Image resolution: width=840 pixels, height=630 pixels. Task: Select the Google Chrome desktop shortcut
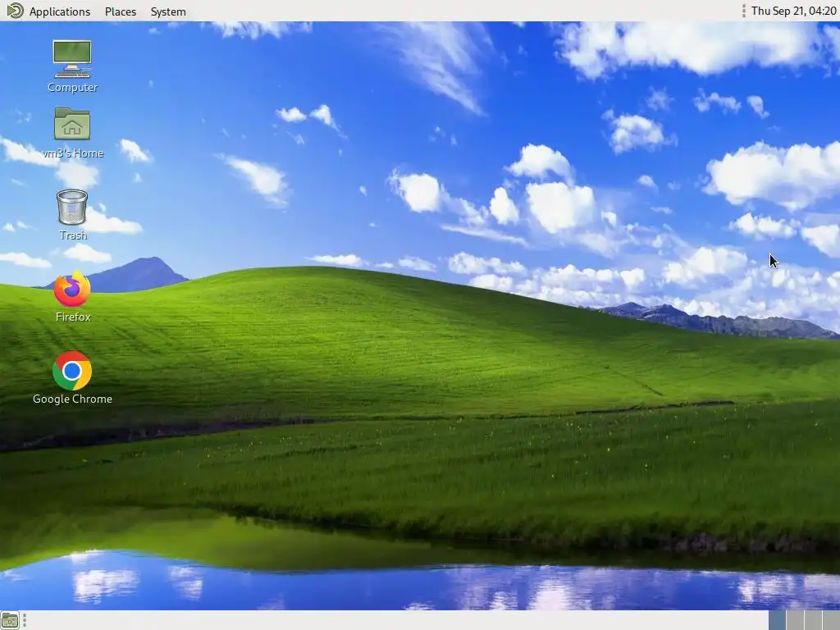click(x=72, y=378)
